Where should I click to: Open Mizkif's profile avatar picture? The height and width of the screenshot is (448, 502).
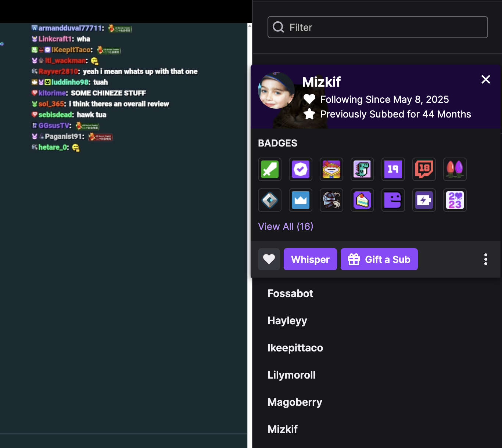pyautogui.click(x=276, y=90)
